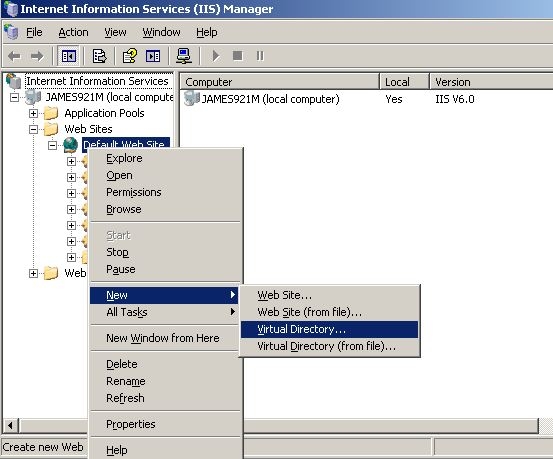Click the Local column header
553x459 pixels.
tap(405, 82)
